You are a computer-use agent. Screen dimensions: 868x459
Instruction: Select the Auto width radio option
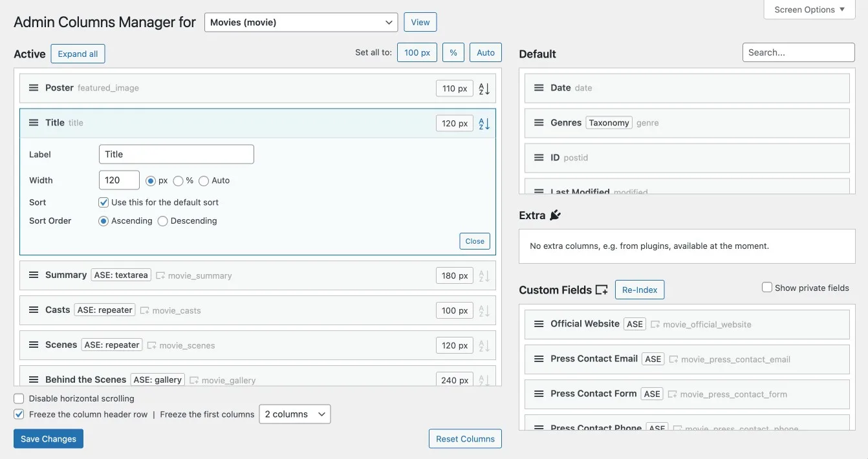pos(204,181)
